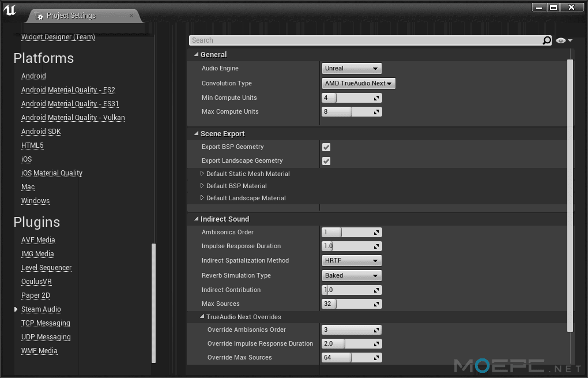Click the Override Ambisonics Order spinner arrow icon
Screen dimensions: 588x378
376,330
